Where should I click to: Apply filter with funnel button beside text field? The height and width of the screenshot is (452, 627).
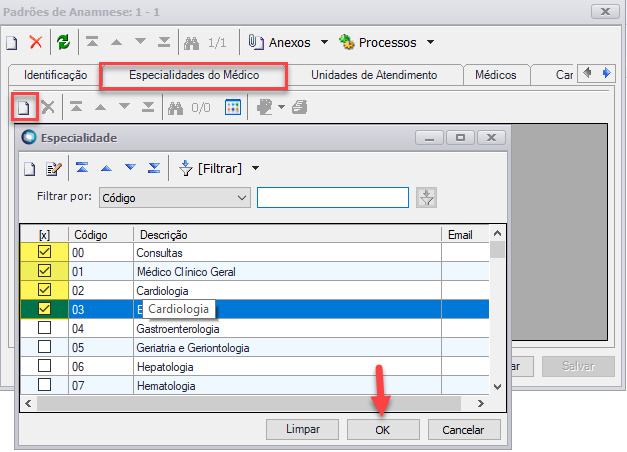point(426,198)
